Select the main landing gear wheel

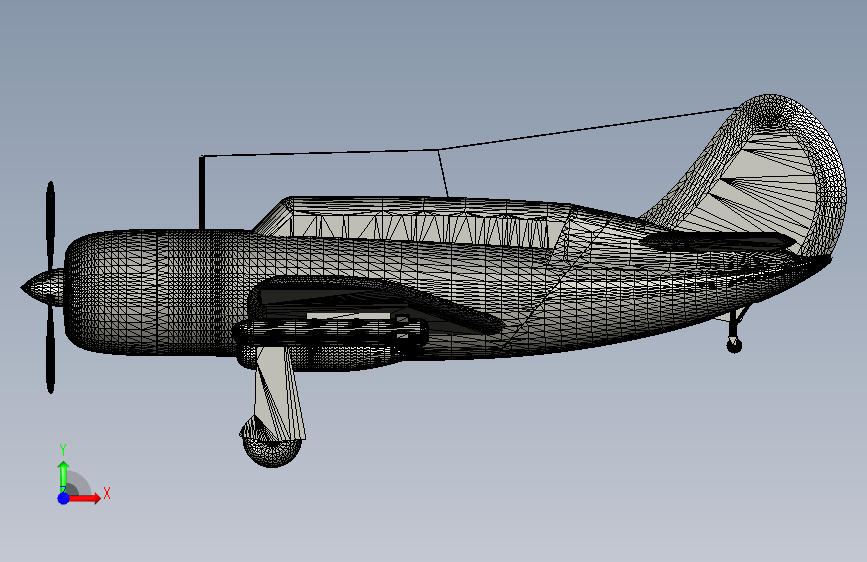coord(271,446)
